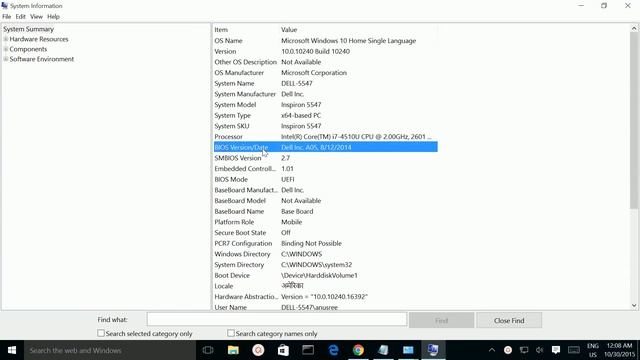Open File Explorer from the taskbar

(x=233, y=350)
